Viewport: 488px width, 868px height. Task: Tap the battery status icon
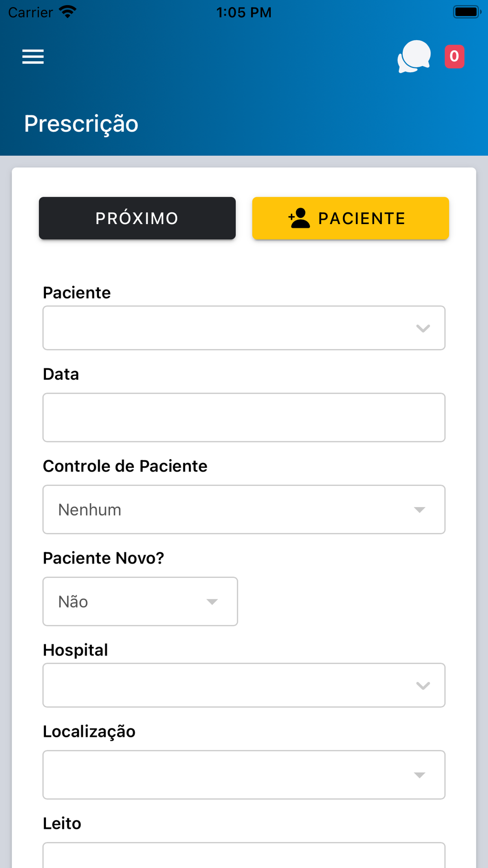click(x=466, y=12)
